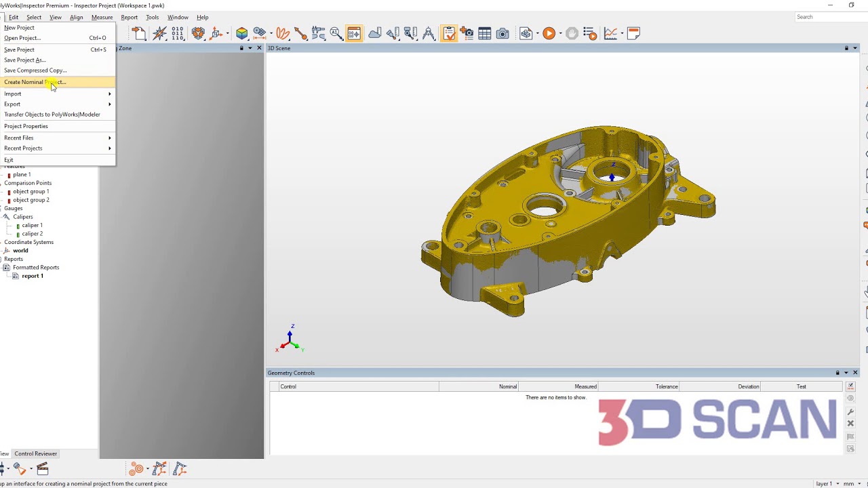Switch to the Control Reviewer tab
The image size is (868, 488).
pos(35,453)
